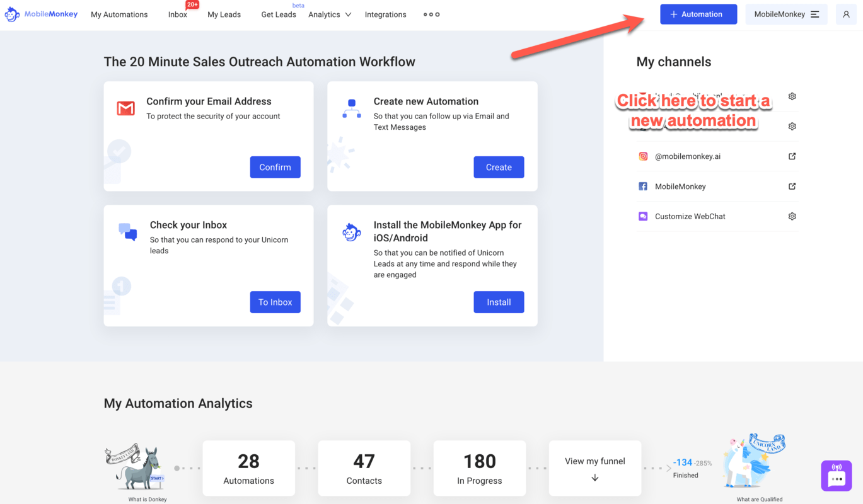This screenshot has height=504, width=863.
Task: Open @mobilemonkey.ai channel in new window
Action: tap(792, 156)
